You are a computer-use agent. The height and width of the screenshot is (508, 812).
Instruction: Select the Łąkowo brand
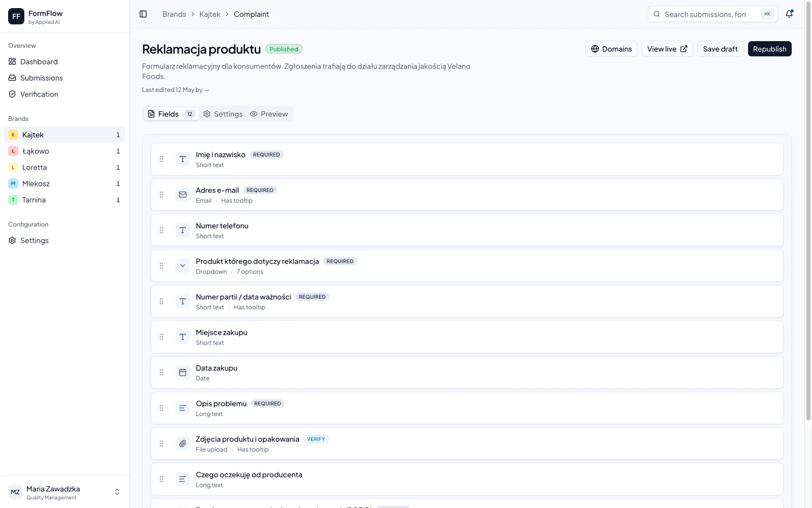[64, 151]
